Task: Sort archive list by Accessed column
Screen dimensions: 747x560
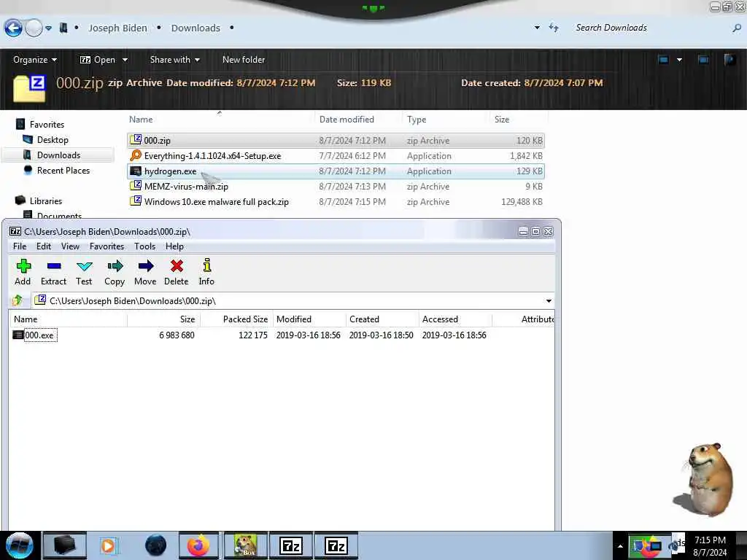Action: pos(455,319)
